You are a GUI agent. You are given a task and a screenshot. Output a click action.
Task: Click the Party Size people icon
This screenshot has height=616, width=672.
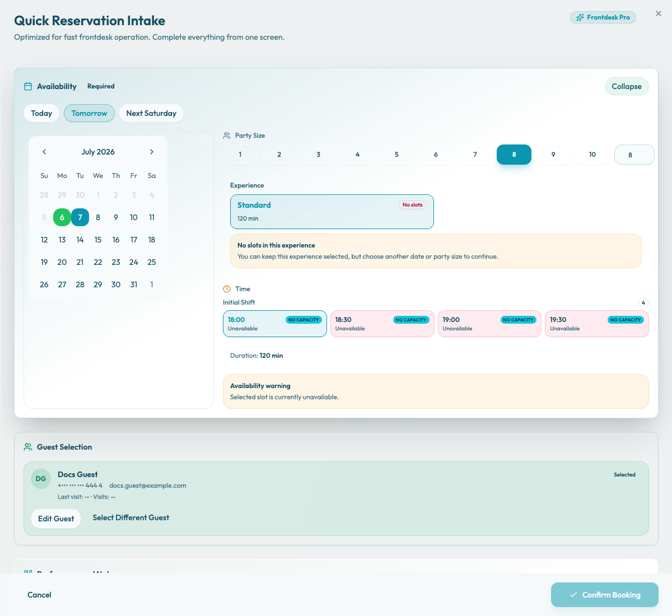click(227, 136)
